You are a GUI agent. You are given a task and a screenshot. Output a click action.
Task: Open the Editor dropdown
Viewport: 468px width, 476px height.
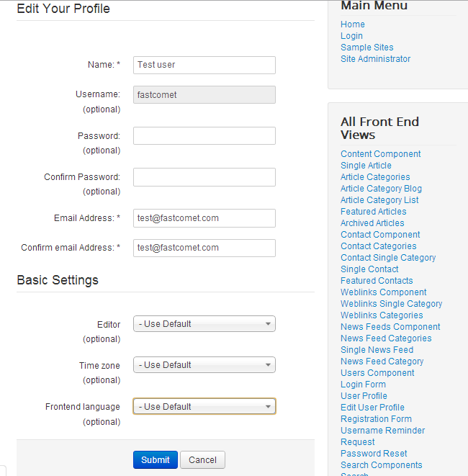click(204, 324)
